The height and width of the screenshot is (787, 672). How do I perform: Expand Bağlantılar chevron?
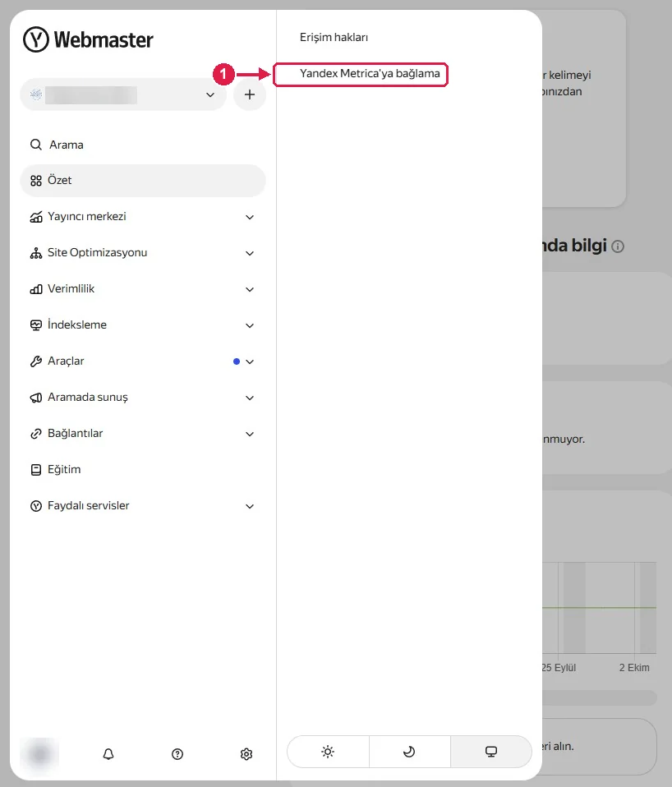point(250,434)
